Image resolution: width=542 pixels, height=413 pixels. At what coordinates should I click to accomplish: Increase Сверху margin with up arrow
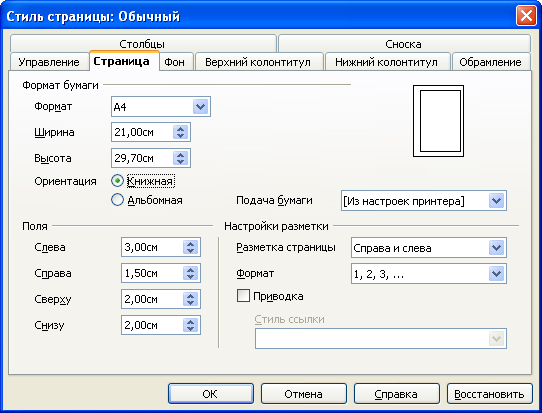[190, 295]
